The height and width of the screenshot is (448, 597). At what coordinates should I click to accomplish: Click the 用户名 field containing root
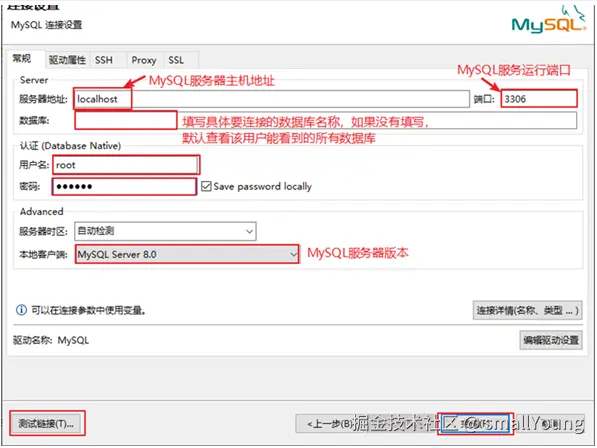126,165
